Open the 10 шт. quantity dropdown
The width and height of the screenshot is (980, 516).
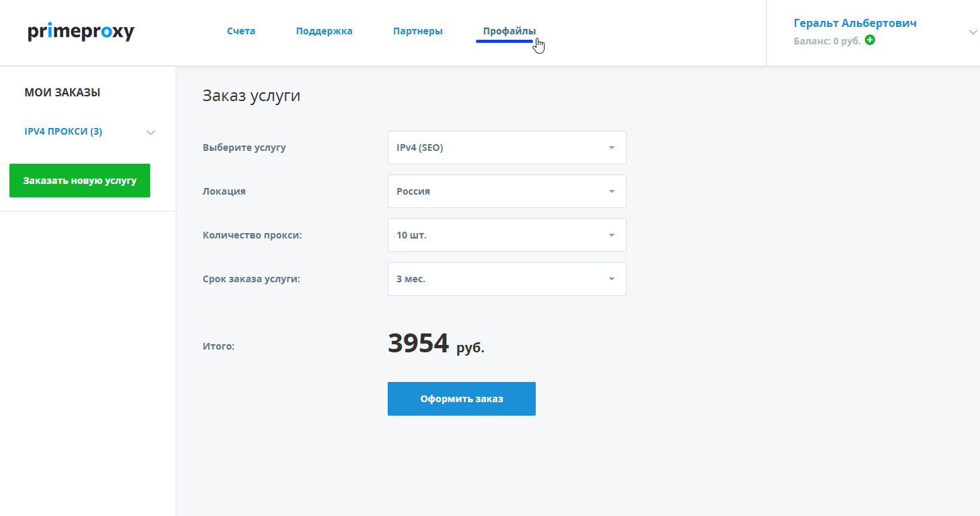[507, 235]
